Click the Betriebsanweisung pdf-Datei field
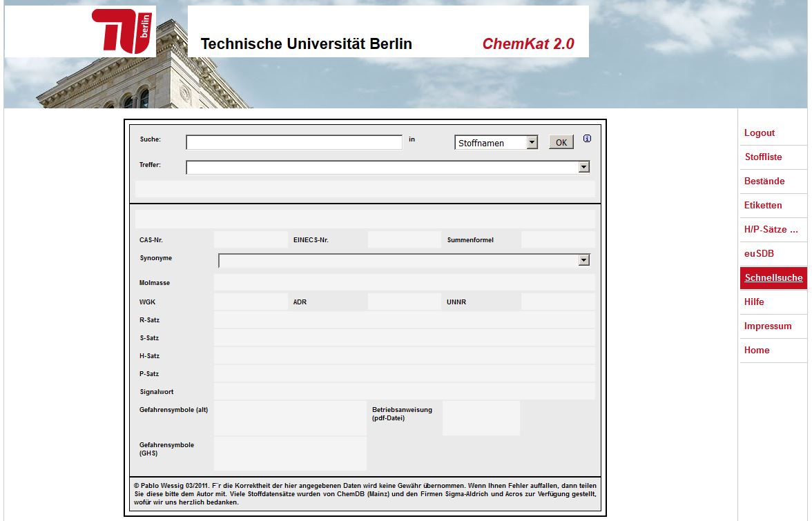This screenshot has width=812, height=521. [x=481, y=418]
